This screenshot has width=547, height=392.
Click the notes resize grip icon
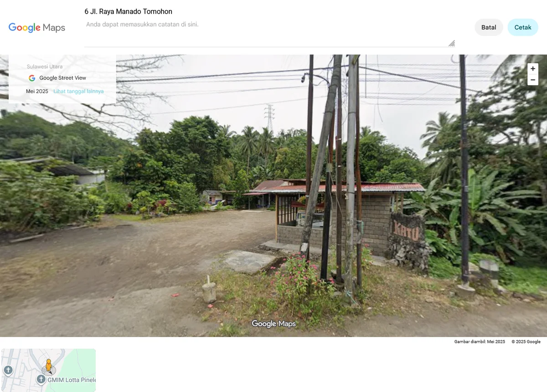point(451,43)
